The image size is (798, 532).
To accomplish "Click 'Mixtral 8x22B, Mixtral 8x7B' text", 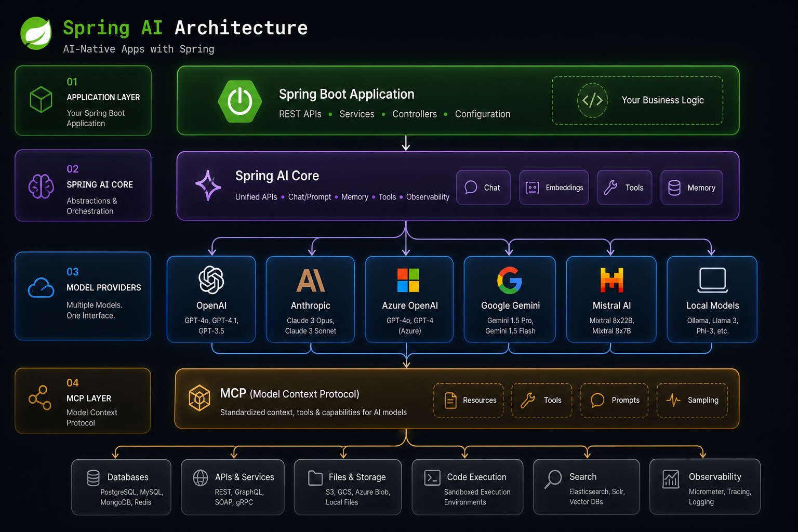I will tap(612, 326).
